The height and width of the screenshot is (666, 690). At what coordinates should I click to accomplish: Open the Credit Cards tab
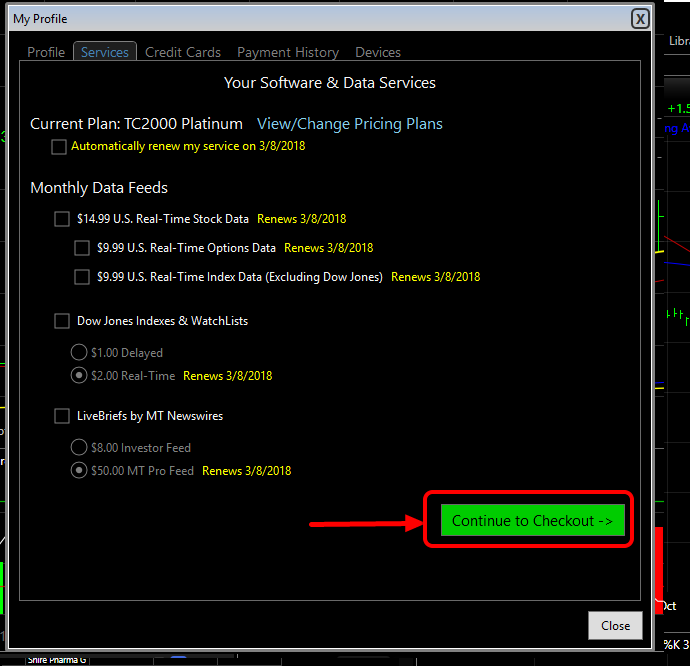[183, 52]
